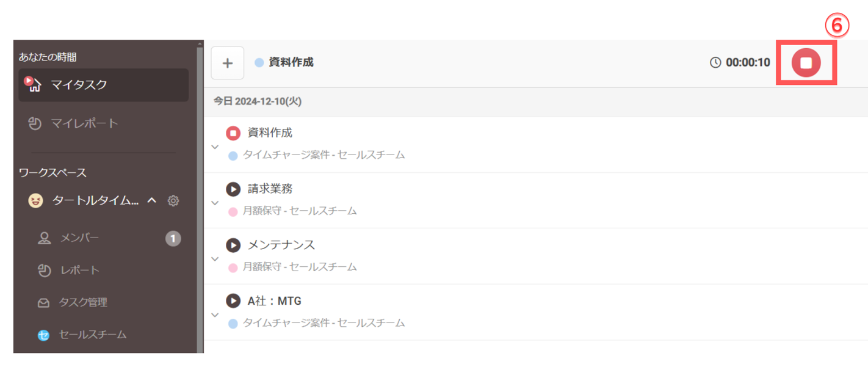Expand the A社：MTG task row chevron
This screenshot has width=868, height=375.
coord(215,315)
